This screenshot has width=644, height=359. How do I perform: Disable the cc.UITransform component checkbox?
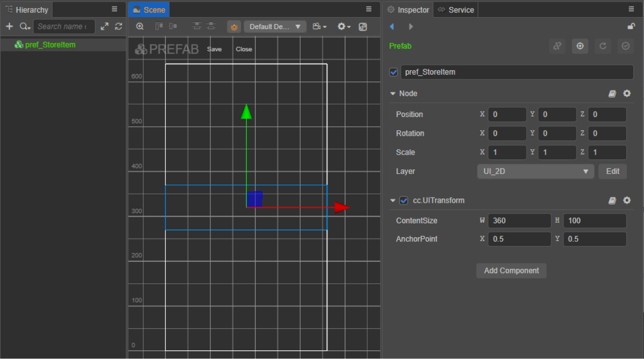tap(404, 200)
